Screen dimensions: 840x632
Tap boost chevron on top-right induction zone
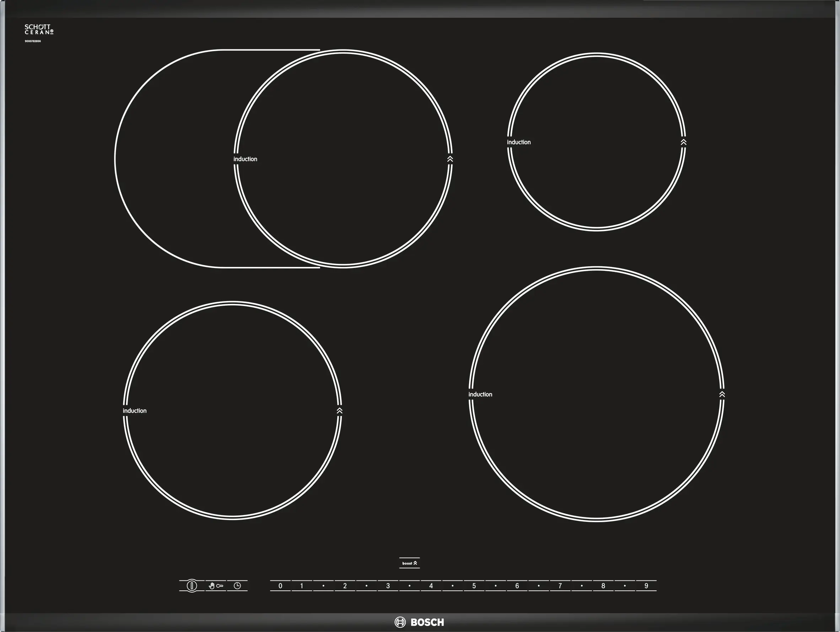pyautogui.click(x=684, y=142)
